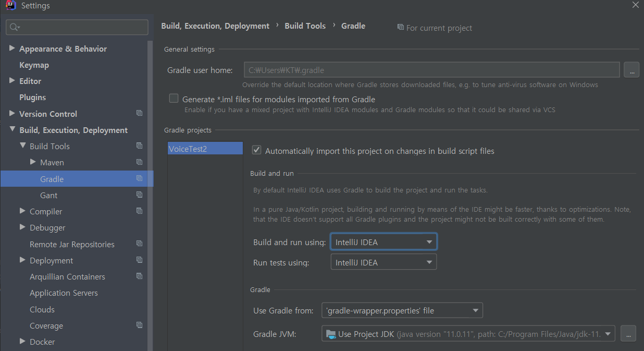
Task: Click browse button next to Gradle JVM
Action: pos(629,334)
